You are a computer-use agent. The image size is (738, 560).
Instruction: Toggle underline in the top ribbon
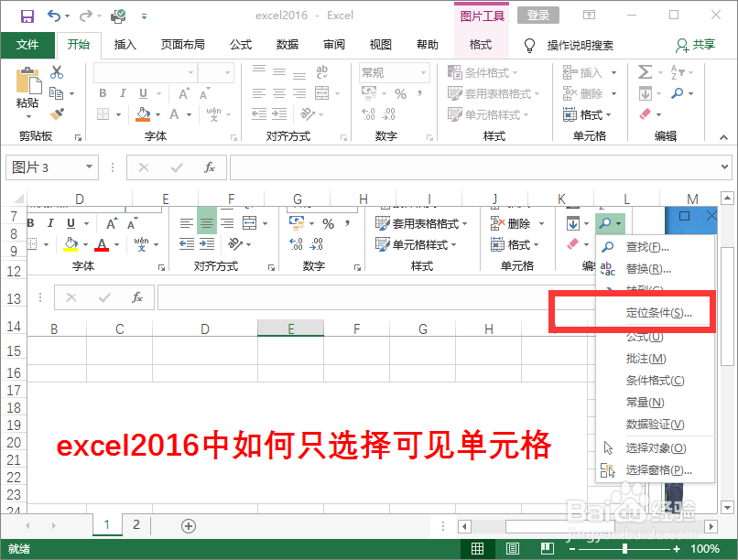[x=143, y=93]
